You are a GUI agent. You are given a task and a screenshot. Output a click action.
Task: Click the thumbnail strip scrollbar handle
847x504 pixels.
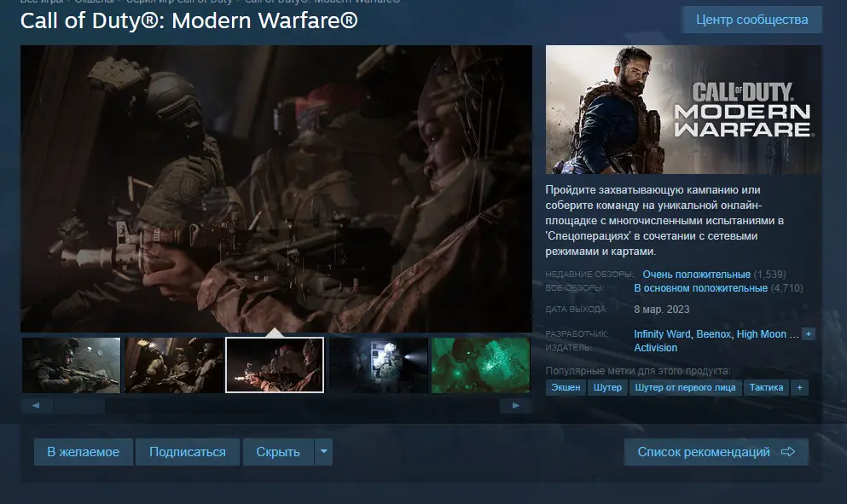(x=78, y=405)
